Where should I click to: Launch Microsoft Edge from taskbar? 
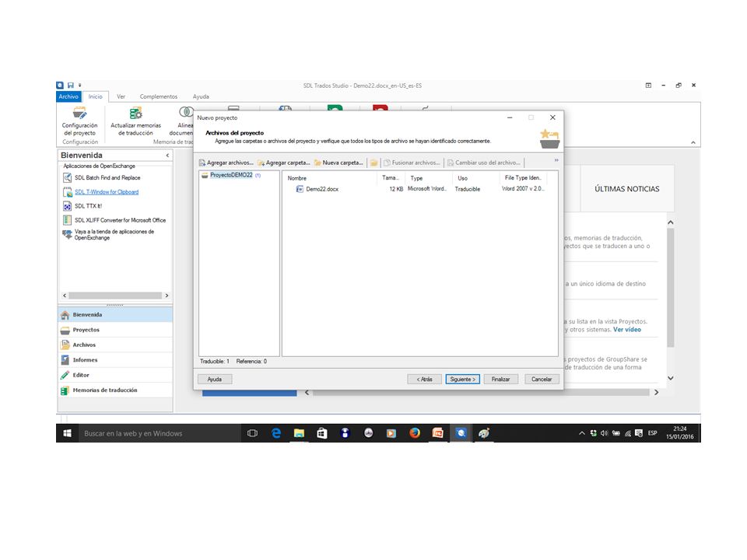(x=275, y=433)
